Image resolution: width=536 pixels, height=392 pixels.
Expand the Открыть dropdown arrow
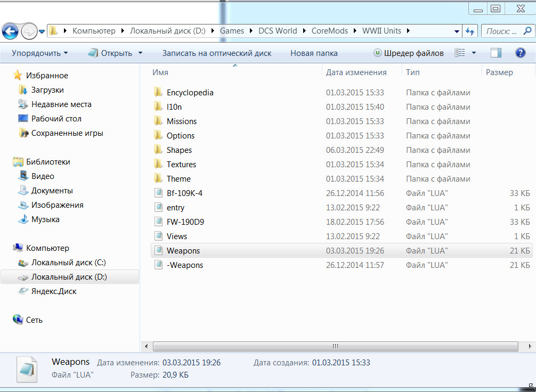point(140,53)
